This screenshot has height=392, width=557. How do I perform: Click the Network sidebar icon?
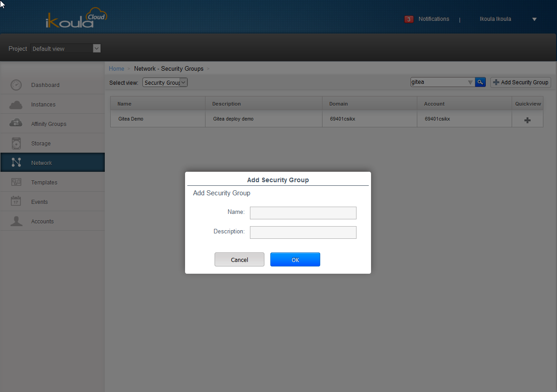point(16,163)
